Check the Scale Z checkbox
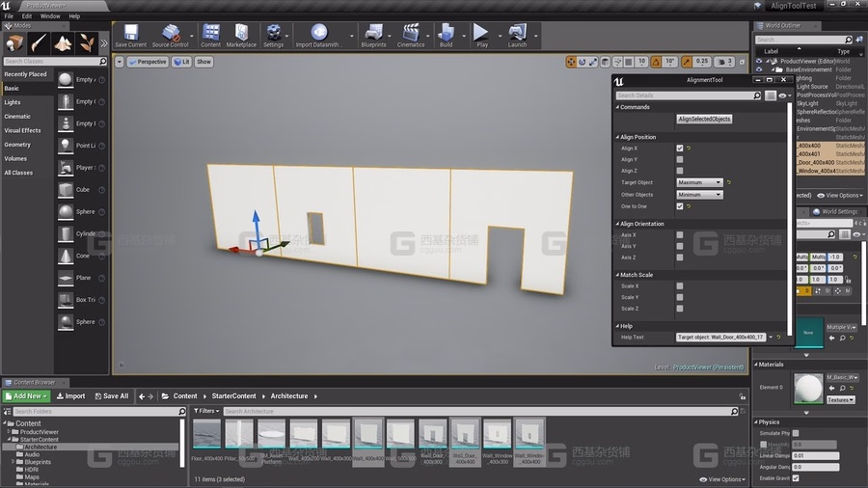 680,309
